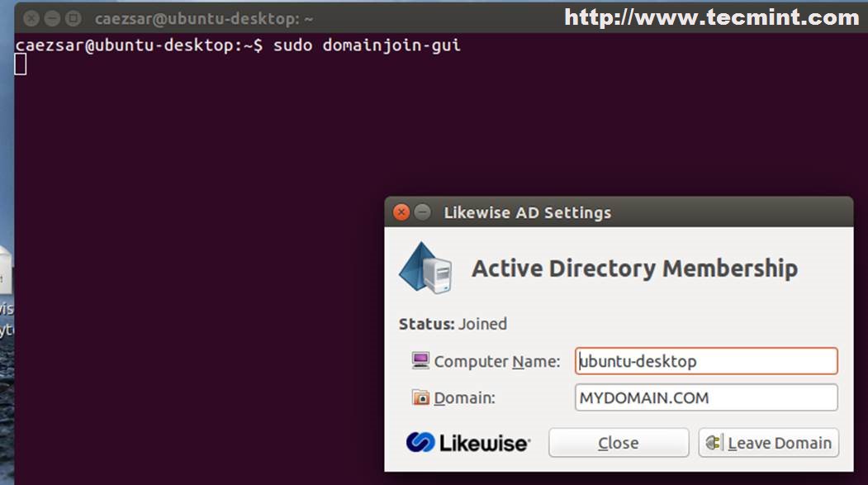The image size is (868, 485).
Task: Click the 'Domain:' label
Action: coord(464,398)
